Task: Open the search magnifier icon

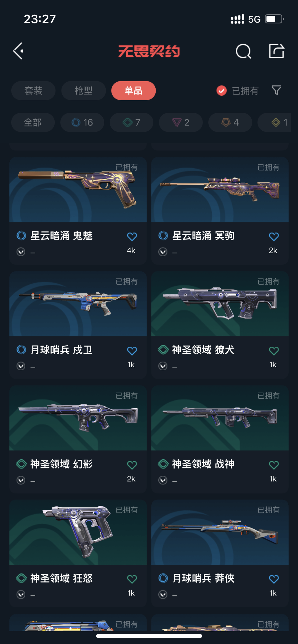Action: point(243,51)
